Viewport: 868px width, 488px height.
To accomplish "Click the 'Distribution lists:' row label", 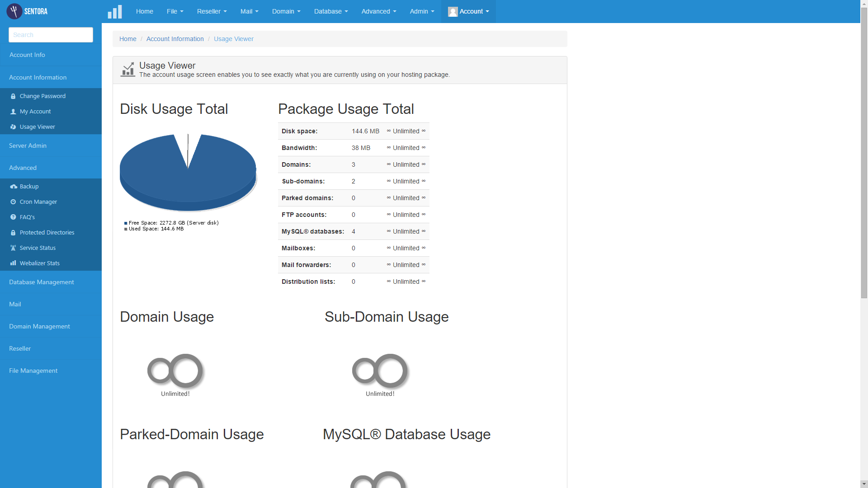I will pos(308,282).
